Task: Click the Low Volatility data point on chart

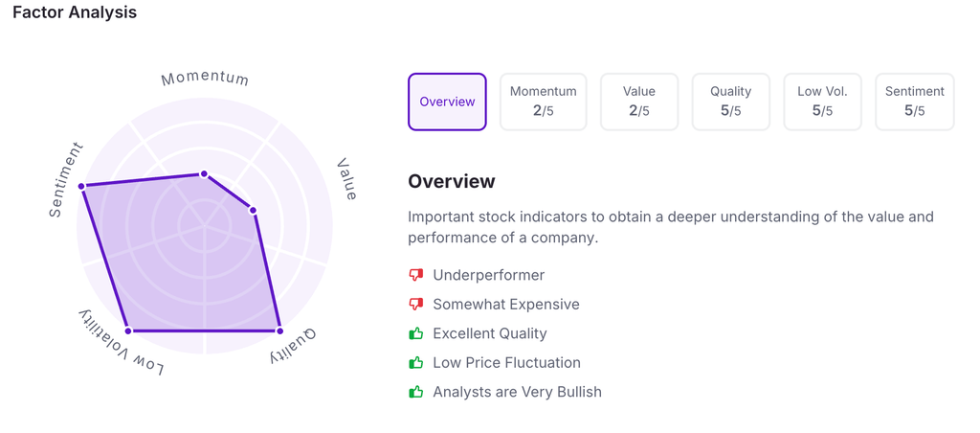Action: click(x=128, y=330)
